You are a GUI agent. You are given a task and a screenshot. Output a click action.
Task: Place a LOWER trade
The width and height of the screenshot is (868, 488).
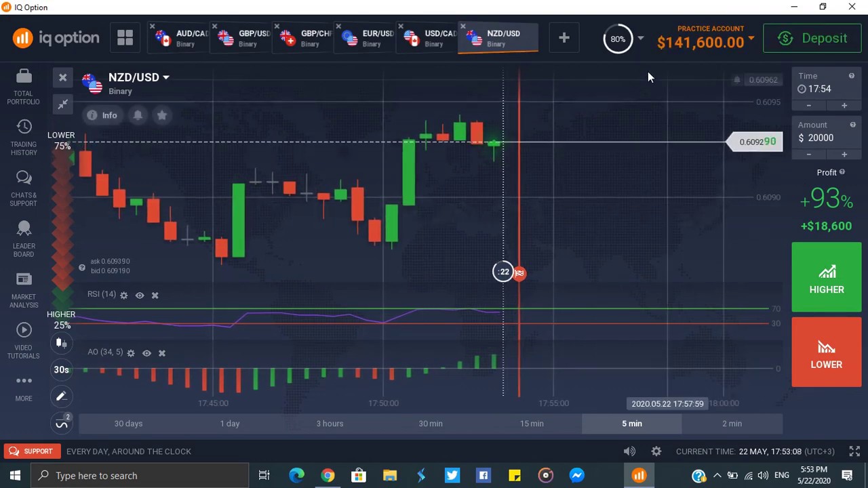(827, 352)
